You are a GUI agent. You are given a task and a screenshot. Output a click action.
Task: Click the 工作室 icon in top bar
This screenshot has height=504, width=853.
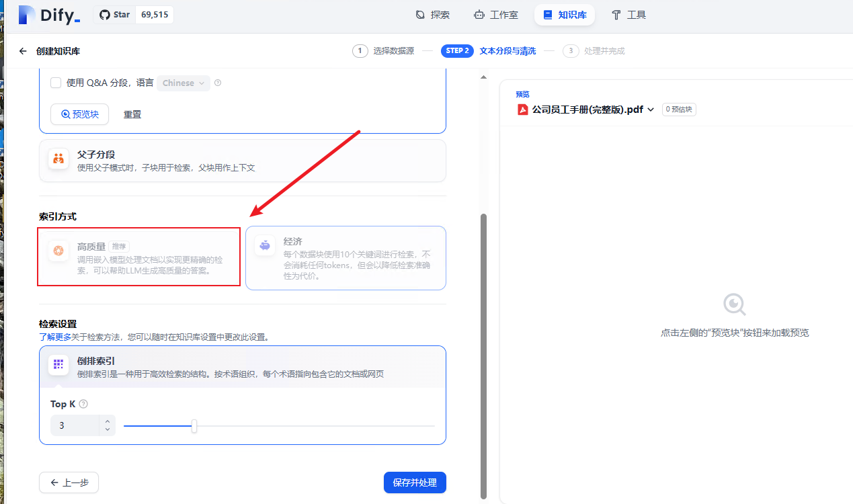478,13
